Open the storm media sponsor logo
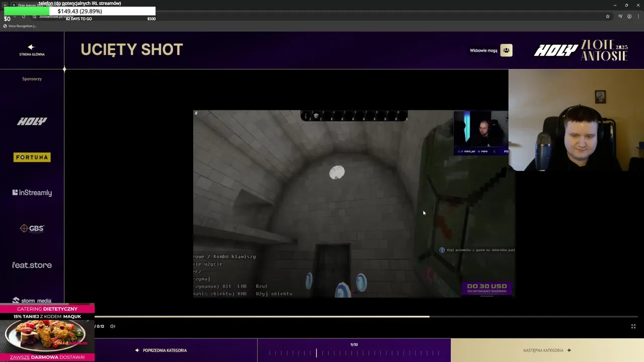 click(32, 301)
